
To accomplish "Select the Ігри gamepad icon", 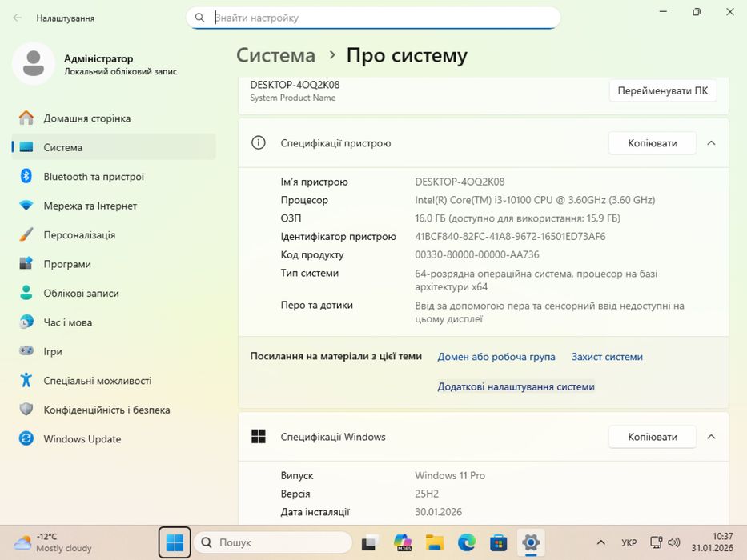I will 26,350.
